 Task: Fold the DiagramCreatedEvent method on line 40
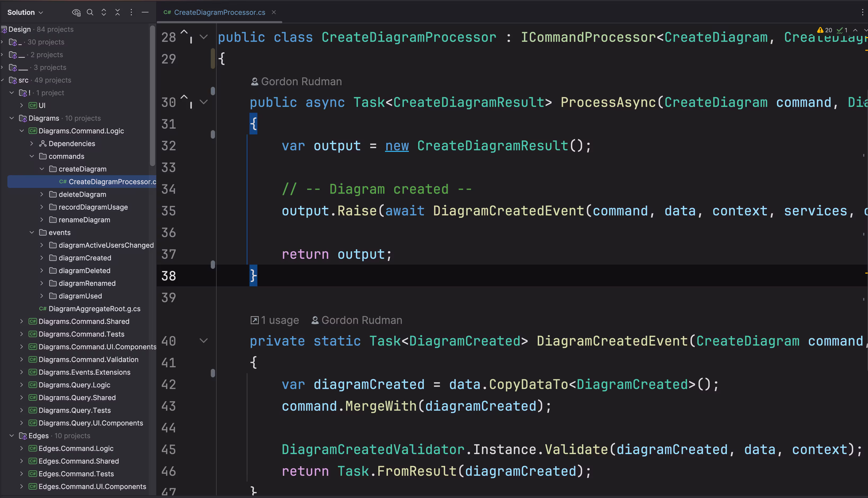[x=204, y=341]
